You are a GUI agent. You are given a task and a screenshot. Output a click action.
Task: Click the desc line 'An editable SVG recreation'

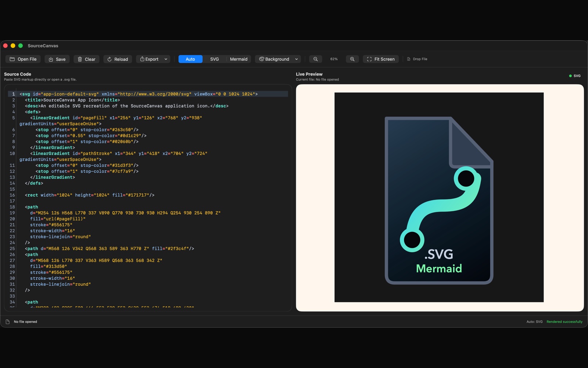[x=127, y=106]
